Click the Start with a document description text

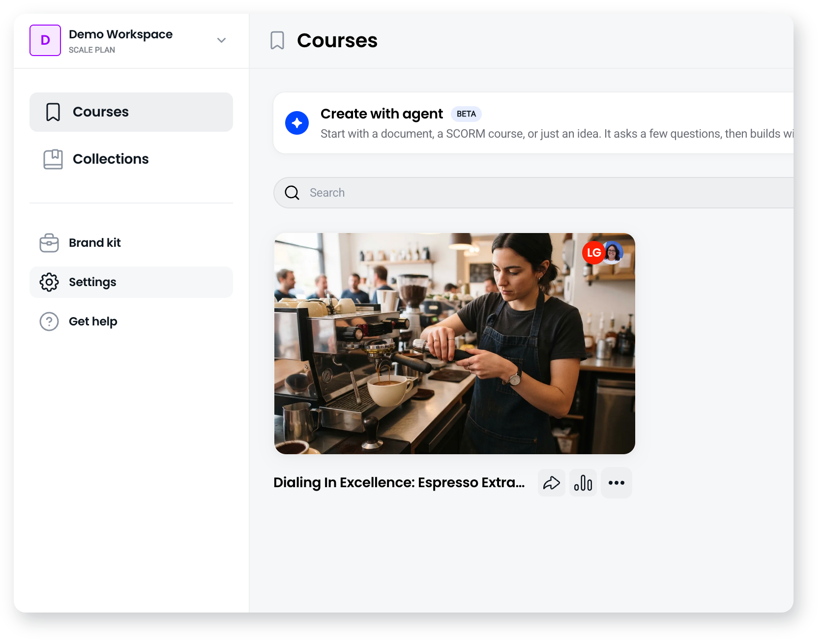pos(557,134)
